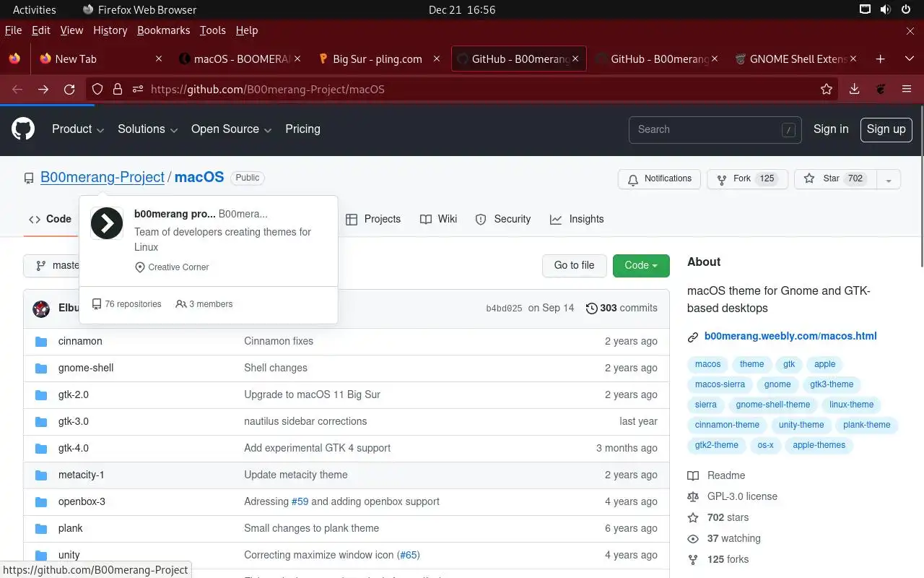This screenshot has width=924, height=578.
Task: Click the volume speaker icon in top bar
Action: click(886, 9)
